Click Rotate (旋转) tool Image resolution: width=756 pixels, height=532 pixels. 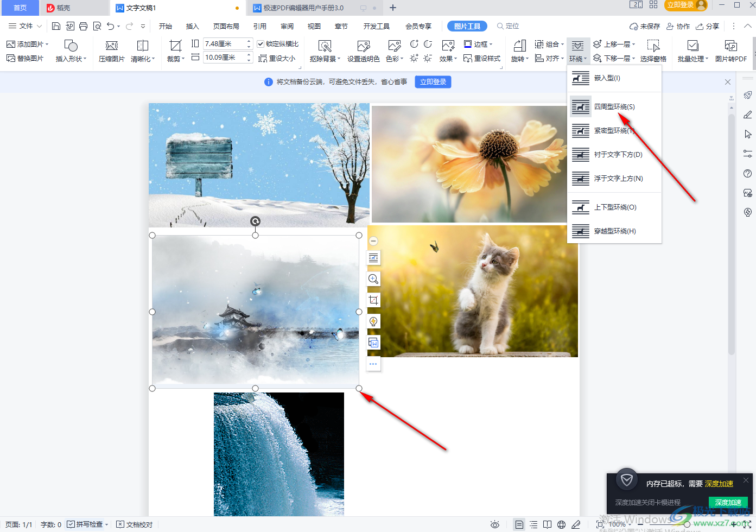coord(519,51)
